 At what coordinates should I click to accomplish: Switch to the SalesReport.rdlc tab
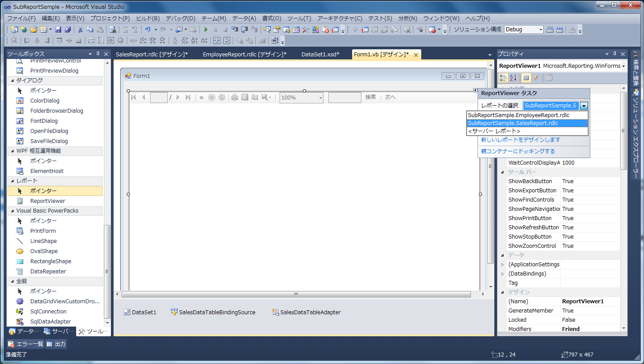[152, 54]
